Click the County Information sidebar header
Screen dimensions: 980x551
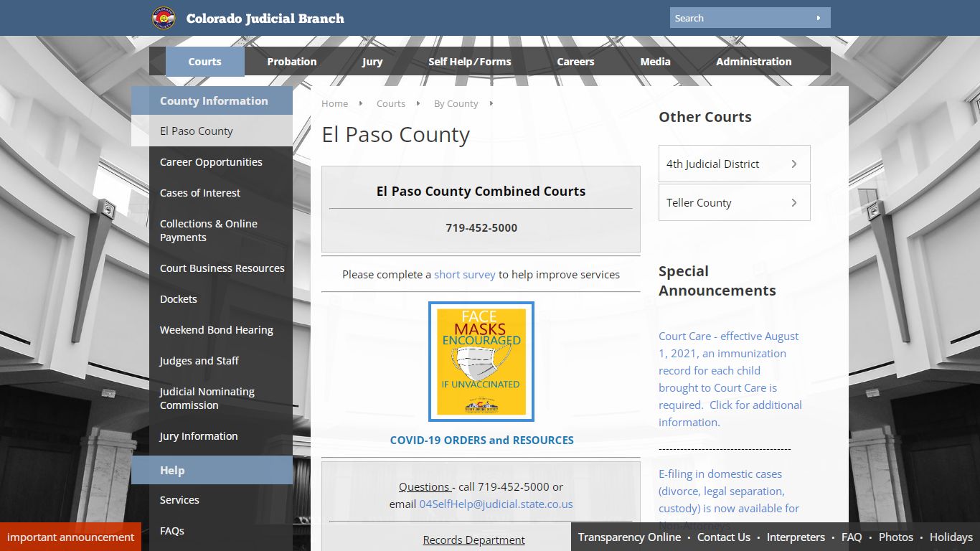(212, 100)
